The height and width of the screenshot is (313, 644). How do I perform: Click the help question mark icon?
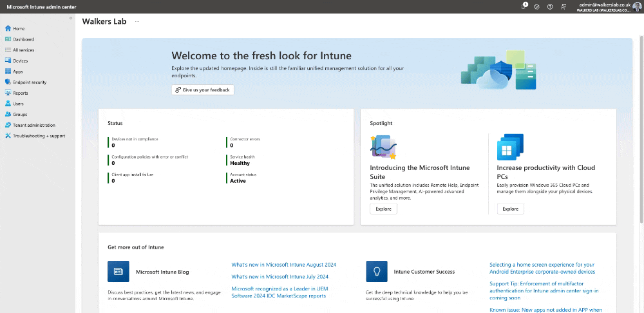[x=550, y=6]
